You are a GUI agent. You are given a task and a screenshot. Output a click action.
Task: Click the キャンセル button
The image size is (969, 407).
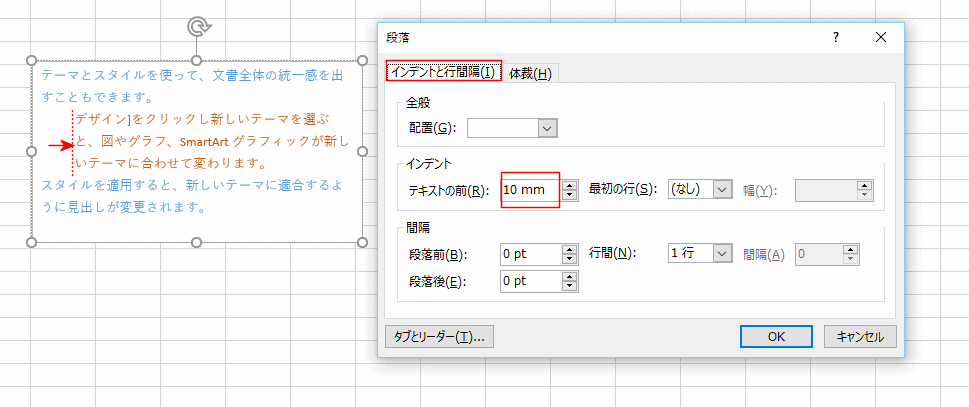pos(860,337)
